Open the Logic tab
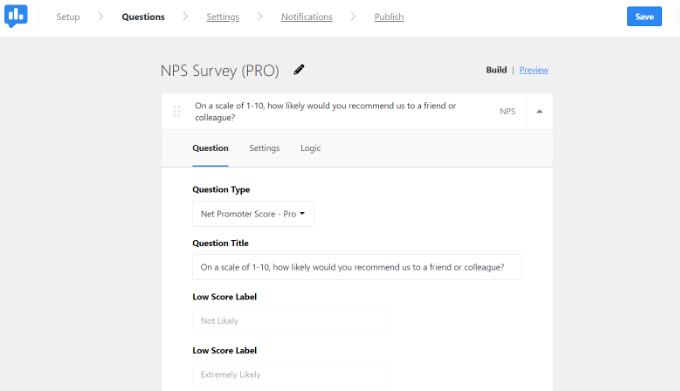This screenshot has height=391, width=680. (311, 148)
